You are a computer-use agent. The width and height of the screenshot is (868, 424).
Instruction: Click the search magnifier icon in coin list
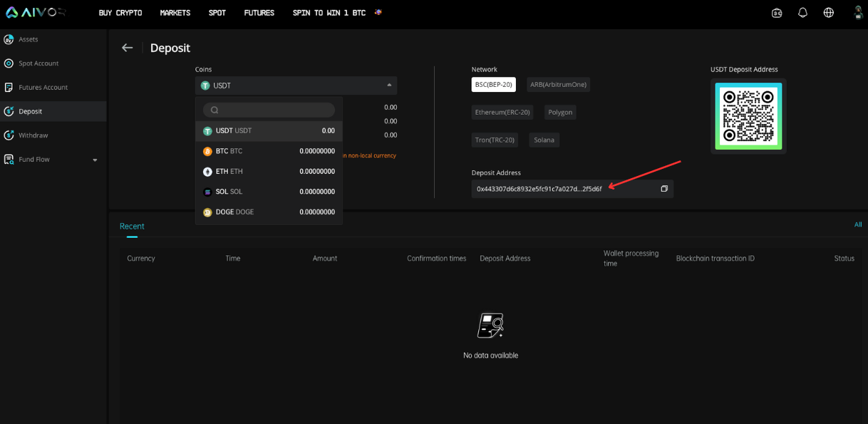215,110
